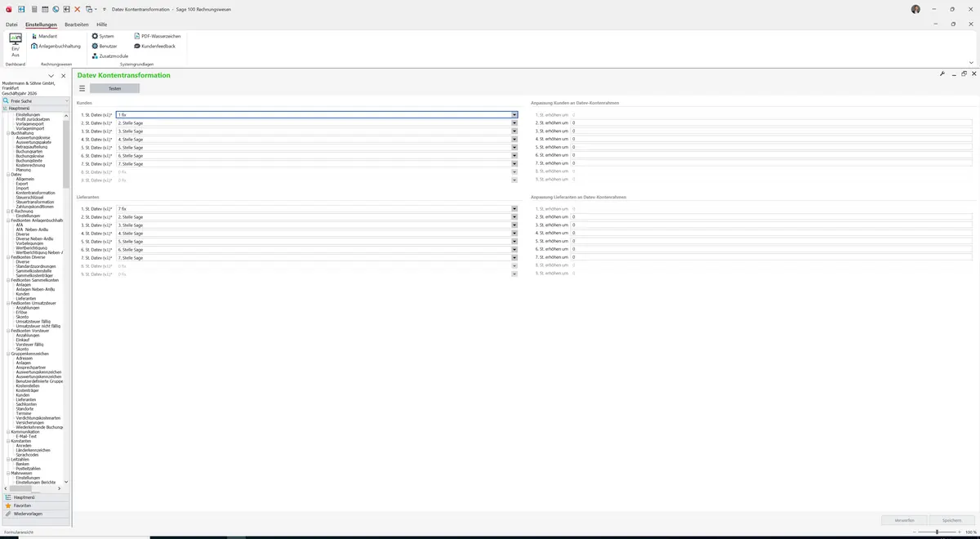Open Lieferanten 3. St. Datev dropdown arrow
Screen dimensions: 980x539
click(514, 225)
